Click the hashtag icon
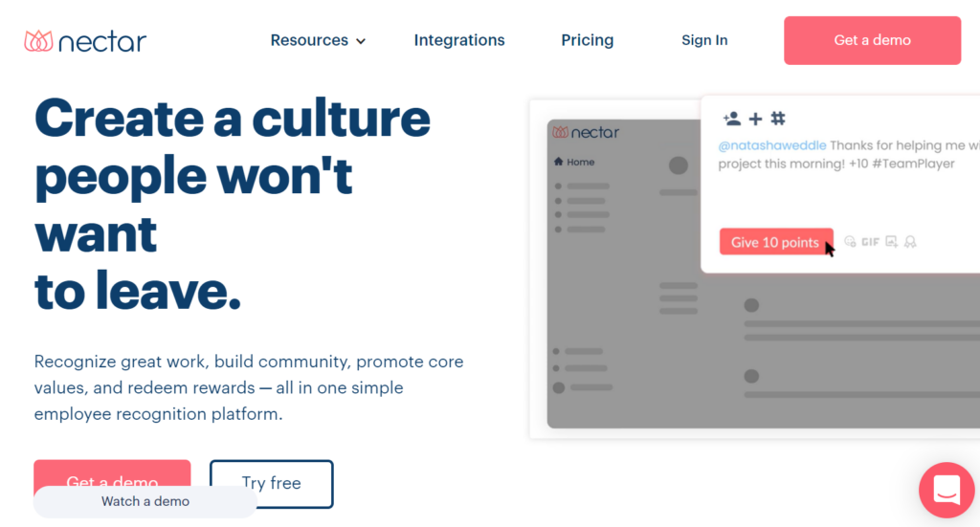The image size is (980, 527). pos(778,119)
